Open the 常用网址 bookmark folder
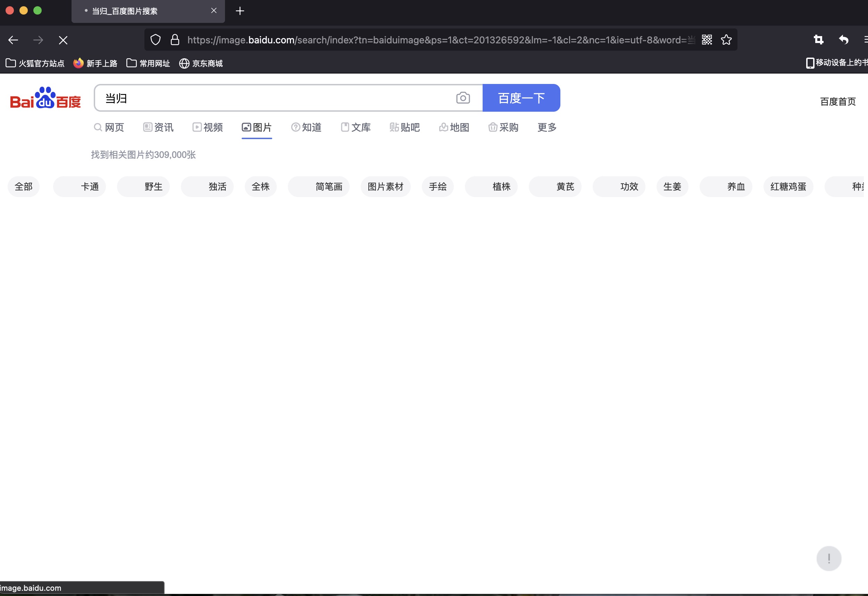Image resolution: width=868 pixels, height=596 pixels. point(148,63)
